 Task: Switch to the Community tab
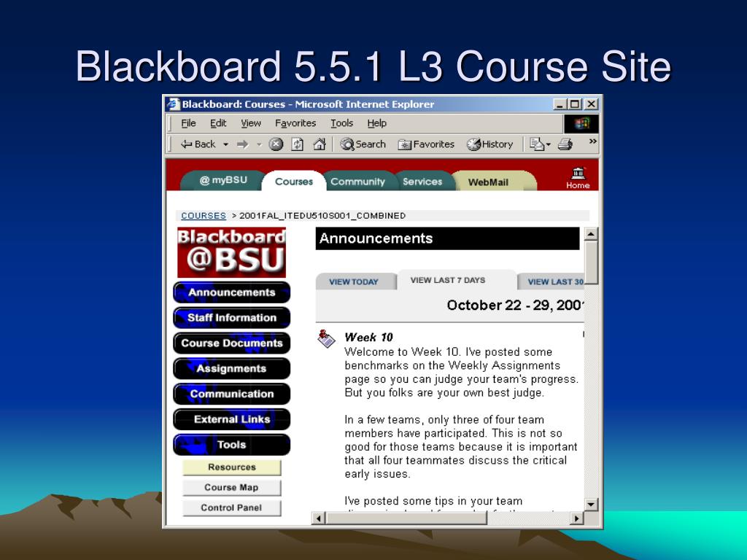coord(357,182)
